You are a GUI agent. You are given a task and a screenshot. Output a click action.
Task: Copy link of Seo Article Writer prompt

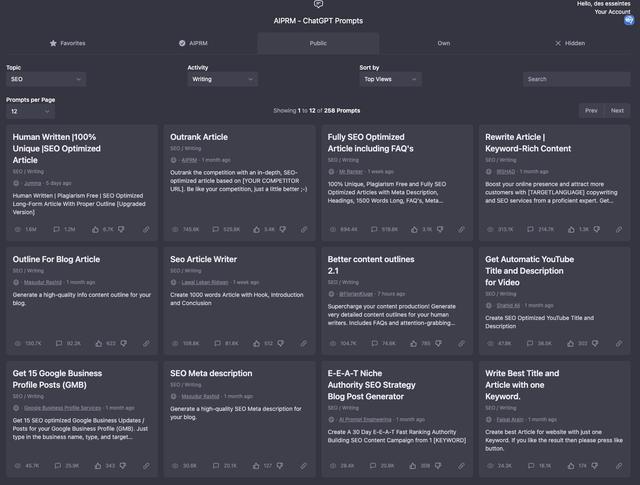click(304, 343)
